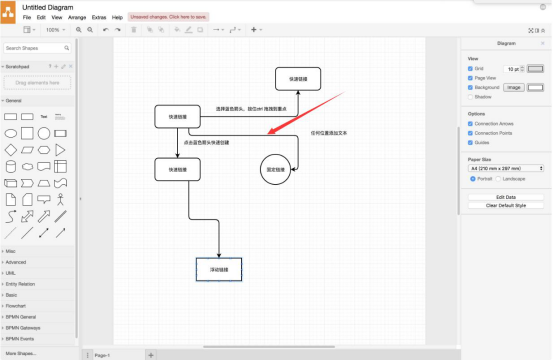The width and height of the screenshot is (553, 361).
Task: Select the ellipse shape in General
Action: point(11,134)
